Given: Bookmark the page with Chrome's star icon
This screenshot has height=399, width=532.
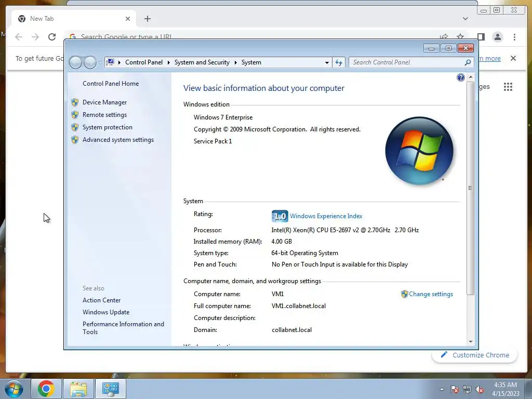Looking at the screenshot, I should click(460, 36).
